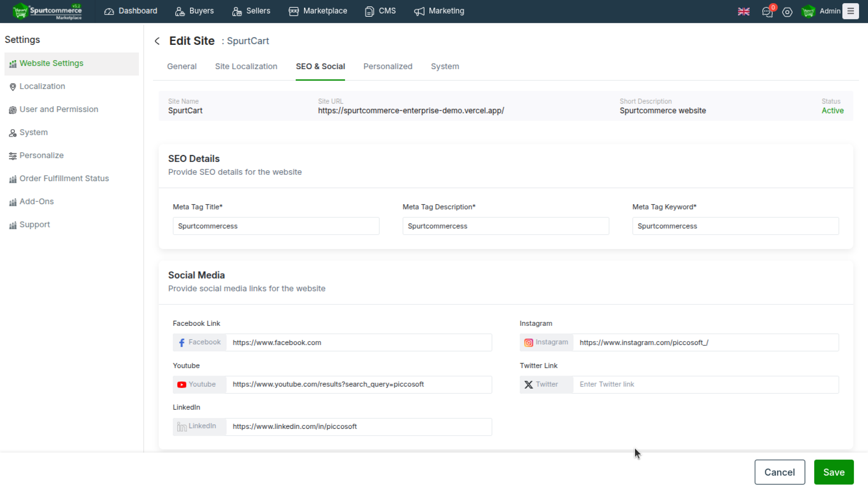Focus the Enter Twitter link field
Image resolution: width=868 pixels, height=488 pixels.
click(x=705, y=384)
